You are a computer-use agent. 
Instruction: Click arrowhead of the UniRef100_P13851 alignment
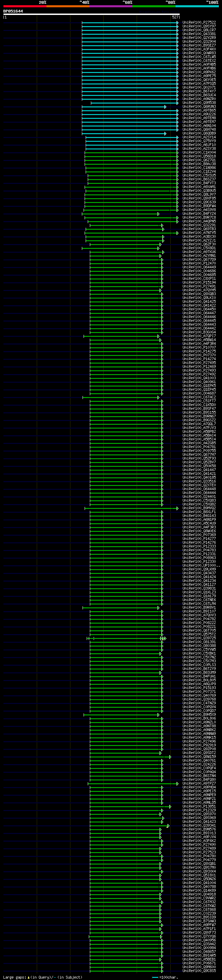coord(170,807)
